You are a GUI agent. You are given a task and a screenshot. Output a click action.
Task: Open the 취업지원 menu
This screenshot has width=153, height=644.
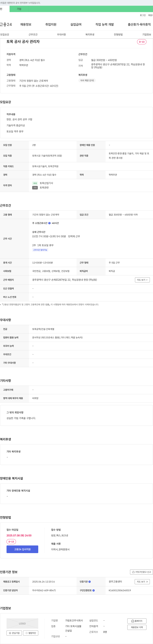coord(51,24)
